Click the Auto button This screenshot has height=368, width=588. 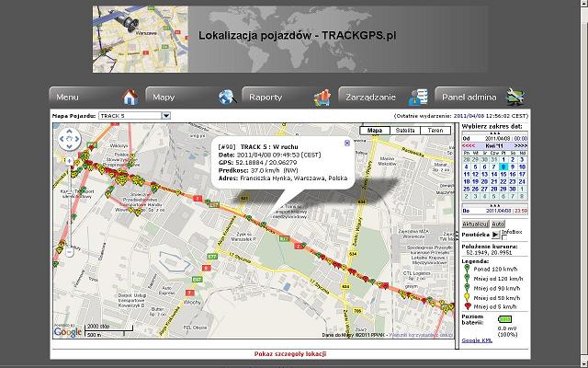click(x=498, y=224)
